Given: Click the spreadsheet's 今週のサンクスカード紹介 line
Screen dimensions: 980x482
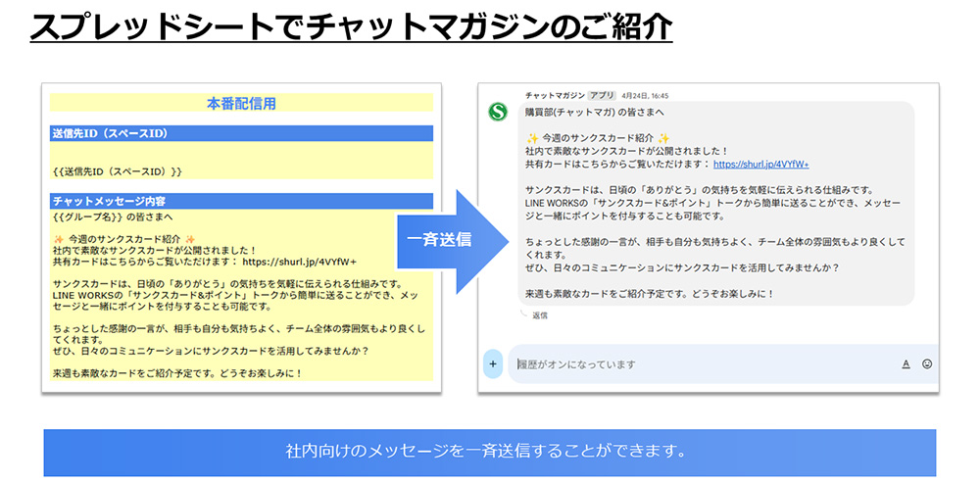Looking at the screenshot, I should (124, 239).
